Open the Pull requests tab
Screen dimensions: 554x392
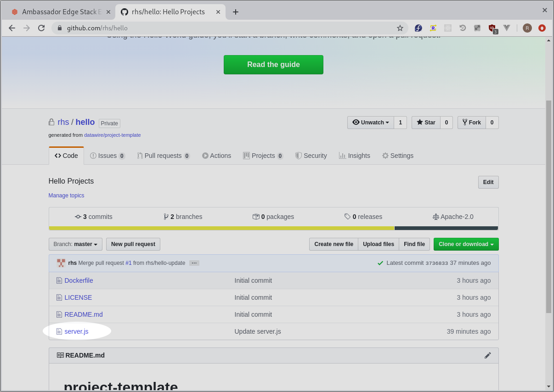(164, 156)
